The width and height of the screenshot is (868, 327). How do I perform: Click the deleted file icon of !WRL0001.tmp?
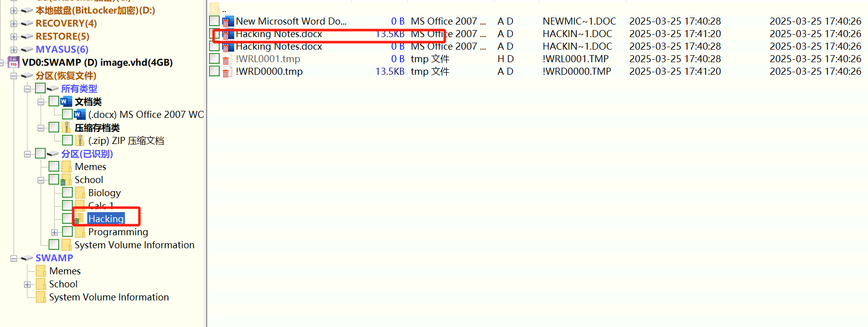227,59
